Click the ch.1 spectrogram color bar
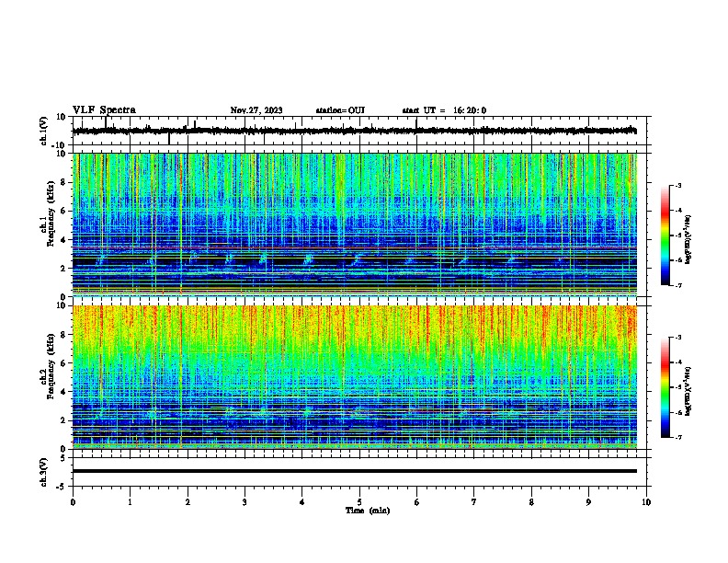 pos(665,236)
